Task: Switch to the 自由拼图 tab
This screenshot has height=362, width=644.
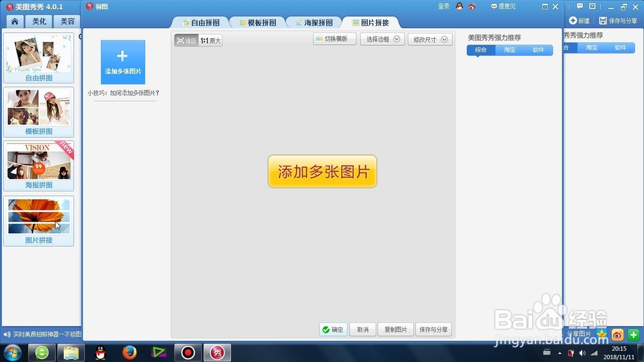Action: [x=201, y=23]
